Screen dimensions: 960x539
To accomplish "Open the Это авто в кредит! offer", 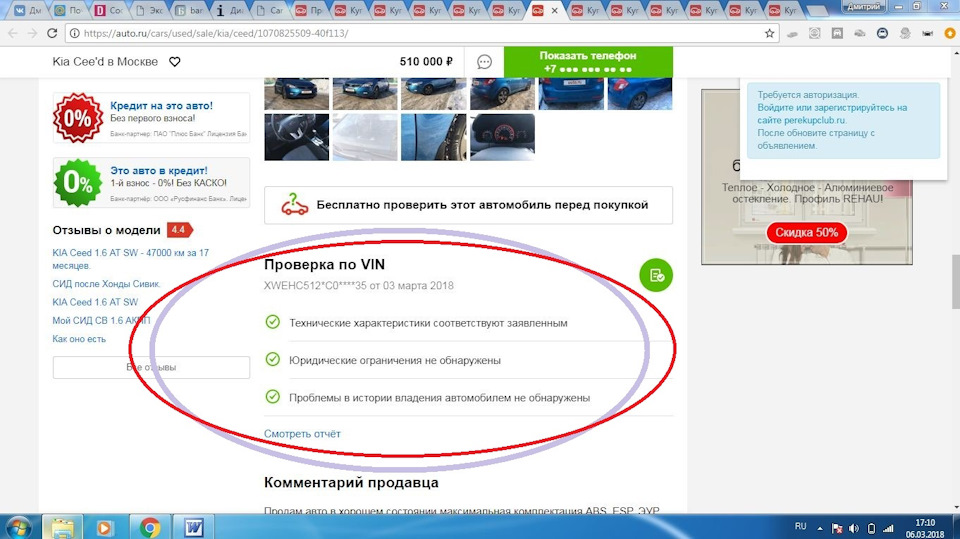I will click(x=159, y=170).
